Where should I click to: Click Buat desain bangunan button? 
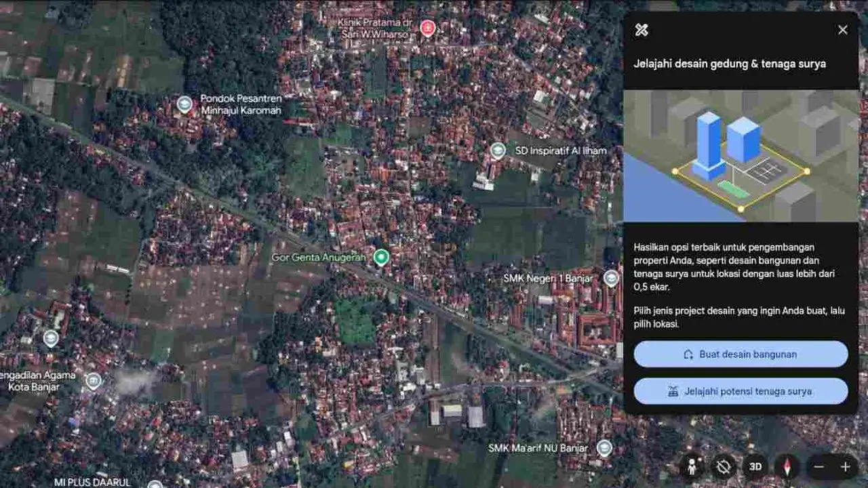(x=741, y=354)
